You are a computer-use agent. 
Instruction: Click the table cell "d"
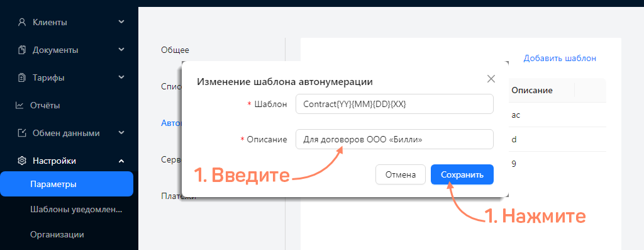coord(514,139)
